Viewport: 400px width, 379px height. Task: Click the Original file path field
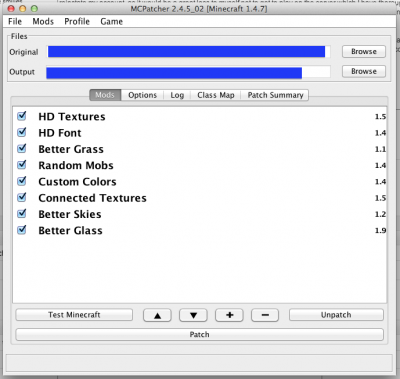click(x=189, y=52)
